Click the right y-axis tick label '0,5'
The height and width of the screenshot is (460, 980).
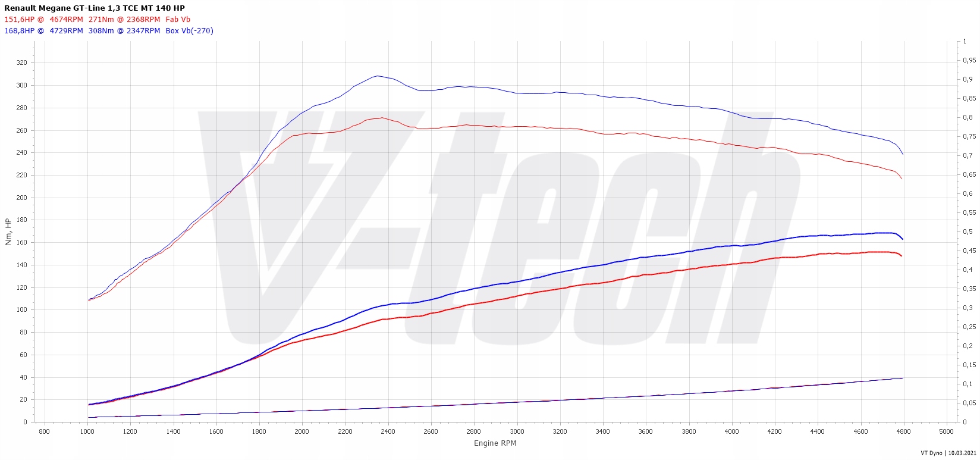tap(968, 232)
